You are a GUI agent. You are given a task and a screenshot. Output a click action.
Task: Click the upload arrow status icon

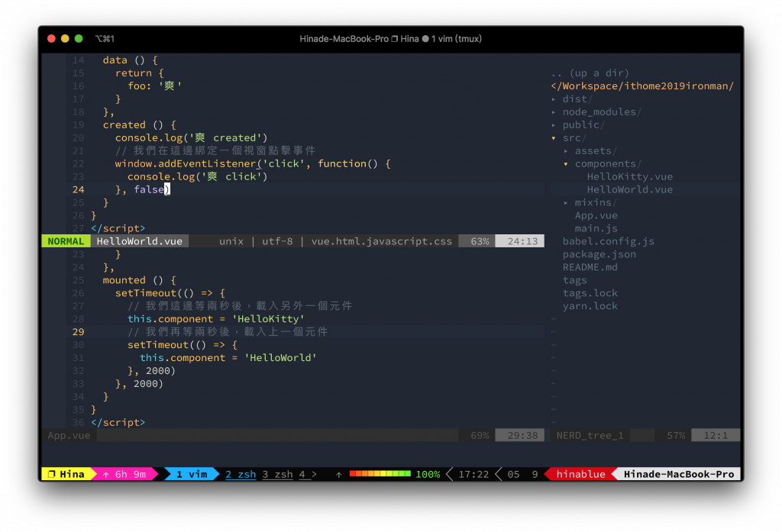click(x=338, y=475)
